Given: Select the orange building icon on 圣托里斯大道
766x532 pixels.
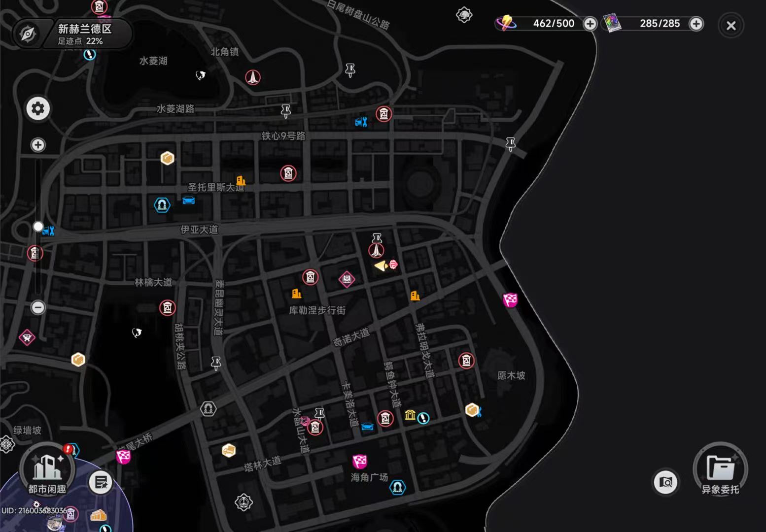Looking at the screenshot, I should (x=241, y=180).
